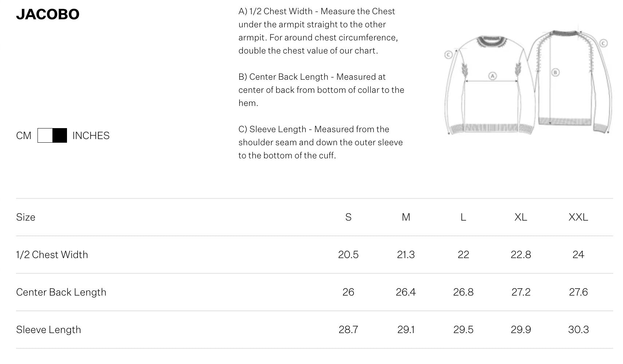Screen dimensions: 623x364
Task: Click circled C marker on back sweater sleeve
Action: click(603, 43)
